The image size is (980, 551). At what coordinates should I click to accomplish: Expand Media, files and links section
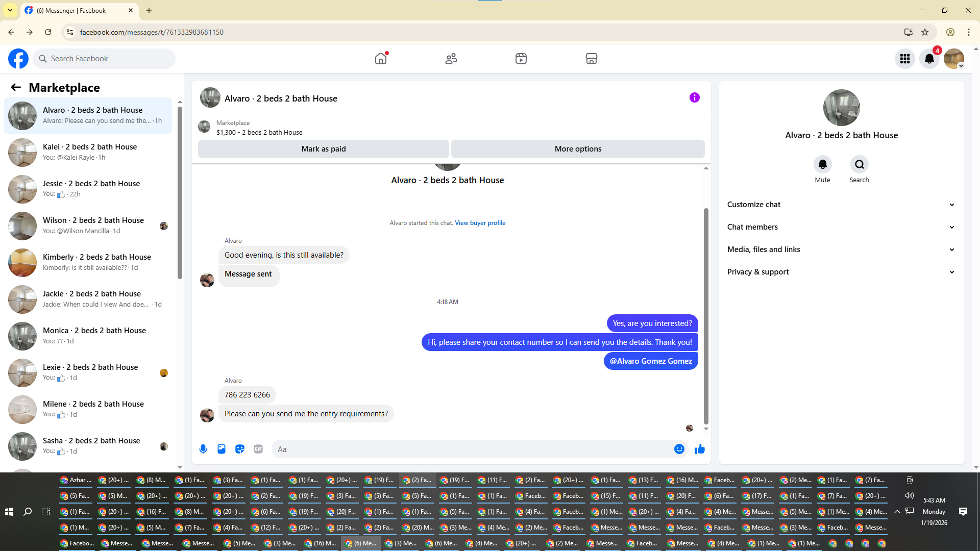(841, 249)
